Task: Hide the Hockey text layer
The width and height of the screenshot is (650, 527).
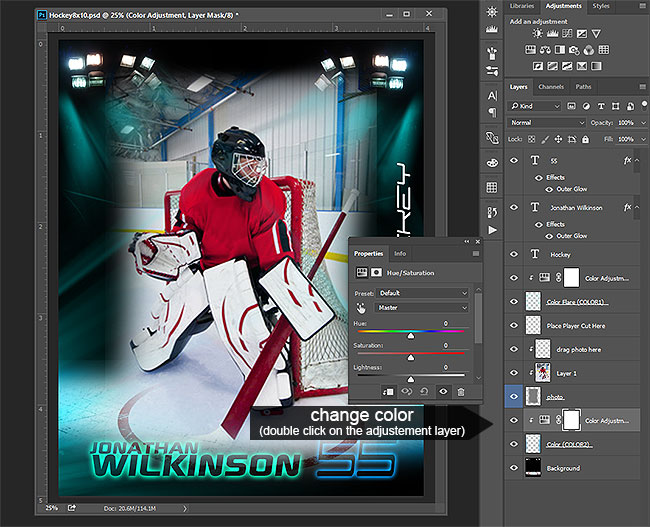Action: pos(514,254)
